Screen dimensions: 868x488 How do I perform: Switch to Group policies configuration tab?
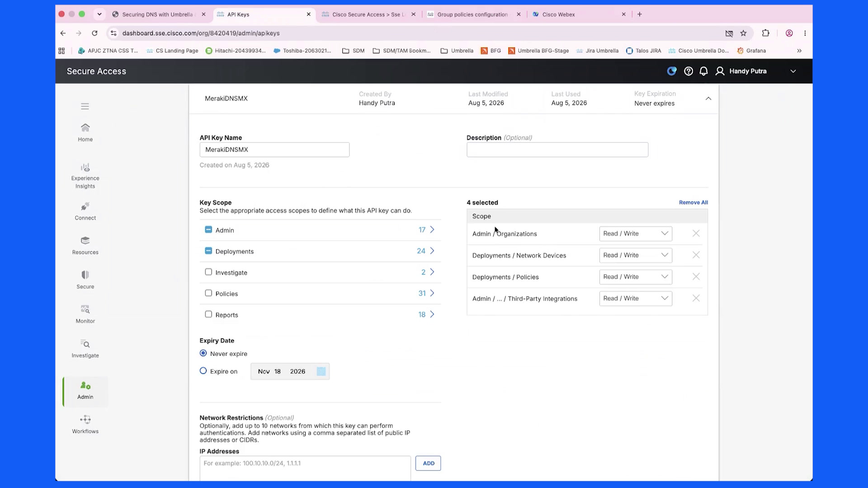pos(472,14)
